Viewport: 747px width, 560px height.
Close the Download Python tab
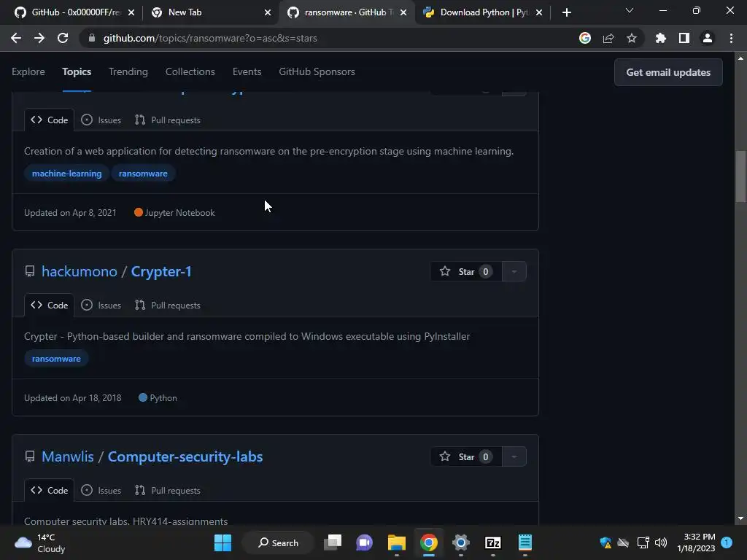539,12
